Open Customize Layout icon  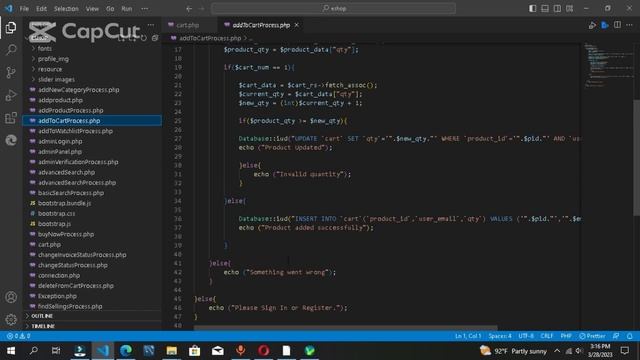569,9
